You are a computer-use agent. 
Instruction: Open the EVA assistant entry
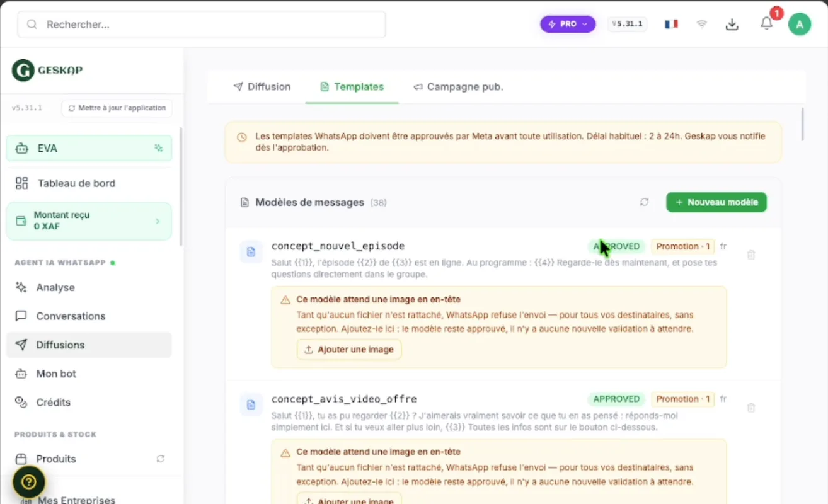click(x=89, y=148)
